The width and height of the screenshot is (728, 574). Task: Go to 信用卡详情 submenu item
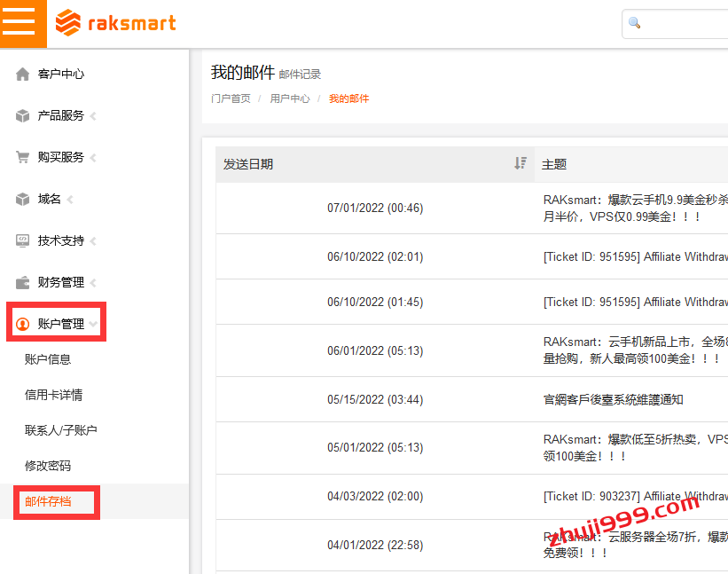(54, 395)
